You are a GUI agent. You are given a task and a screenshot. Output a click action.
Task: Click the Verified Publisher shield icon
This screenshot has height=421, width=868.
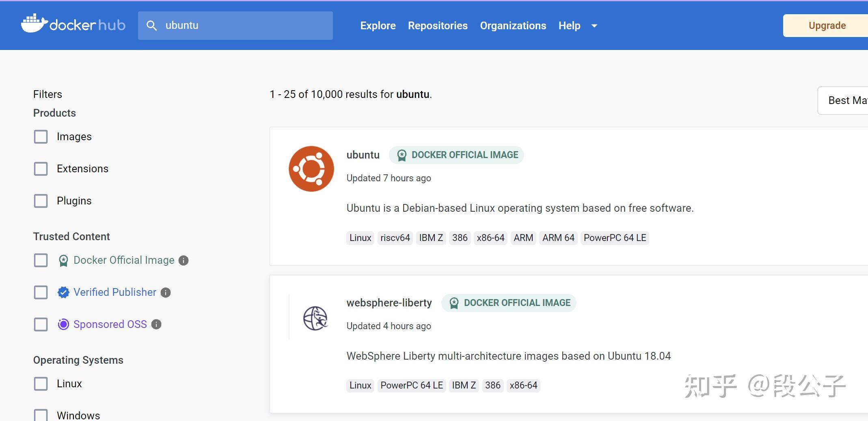click(x=63, y=292)
